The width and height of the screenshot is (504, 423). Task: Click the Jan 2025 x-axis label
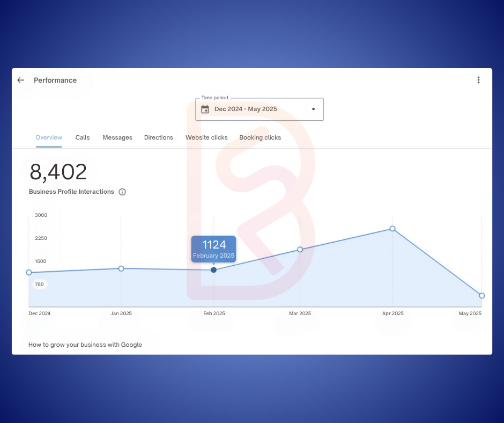click(x=121, y=313)
